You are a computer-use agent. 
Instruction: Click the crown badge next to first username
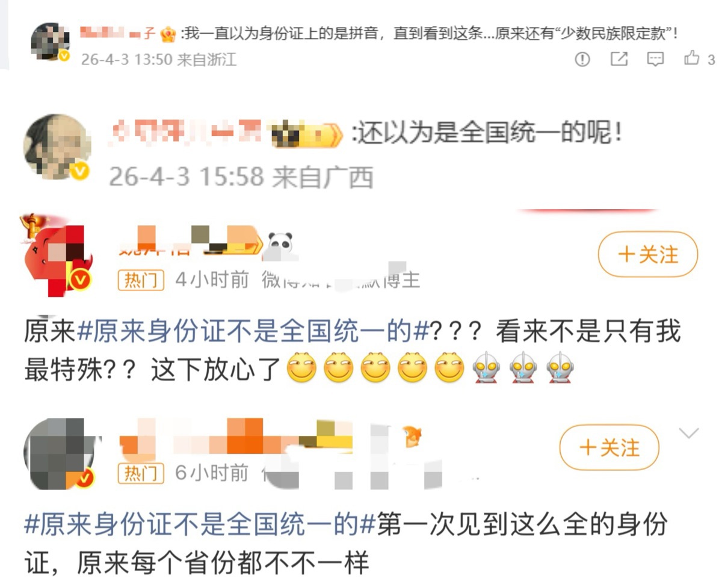tap(168, 34)
